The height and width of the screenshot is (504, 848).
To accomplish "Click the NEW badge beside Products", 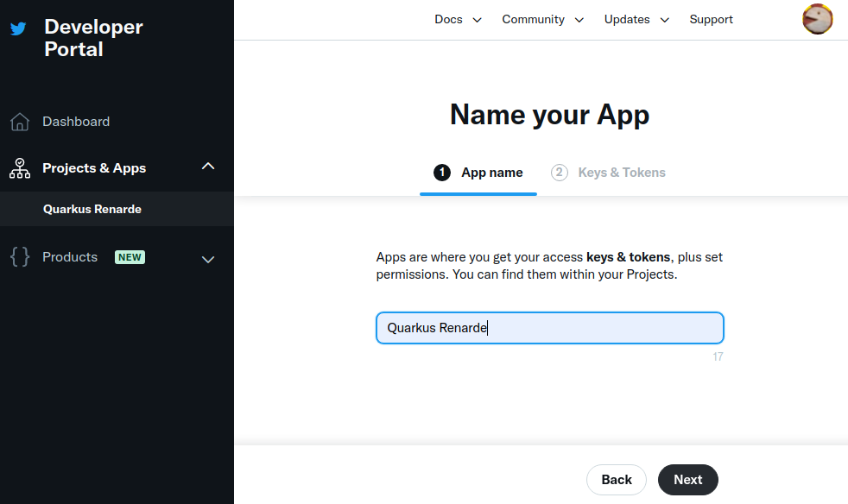I will [x=130, y=257].
